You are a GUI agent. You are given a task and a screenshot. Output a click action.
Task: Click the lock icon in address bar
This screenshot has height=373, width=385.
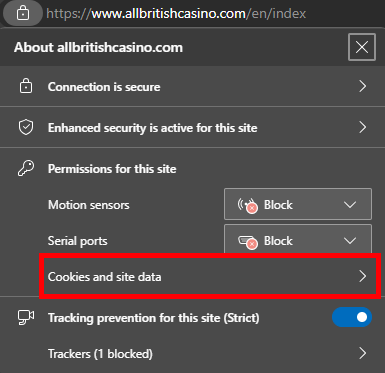click(23, 14)
